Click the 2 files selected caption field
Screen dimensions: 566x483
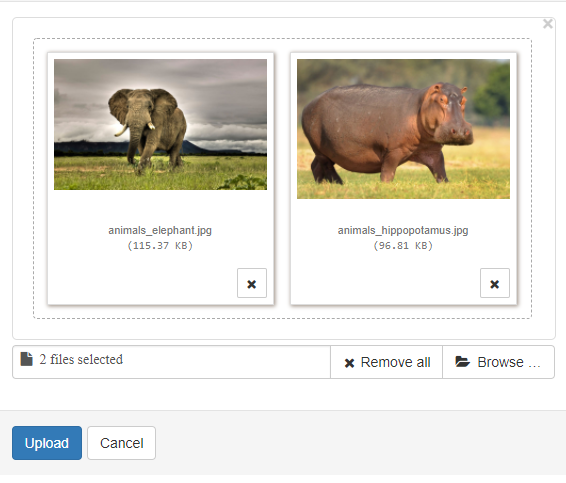pyautogui.click(x=171, y=362)
